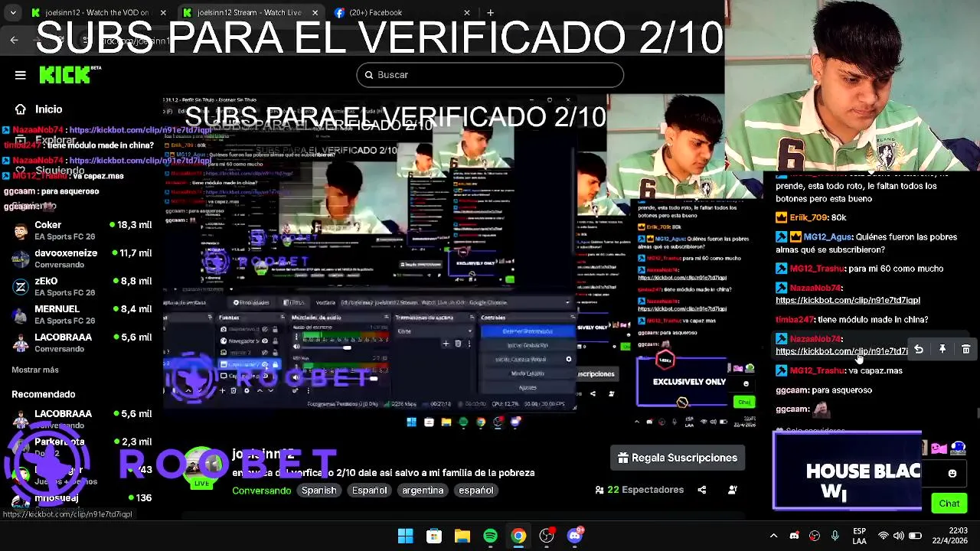
Task: Open Spotify from the taskbar
Action: tap(491, 536)
